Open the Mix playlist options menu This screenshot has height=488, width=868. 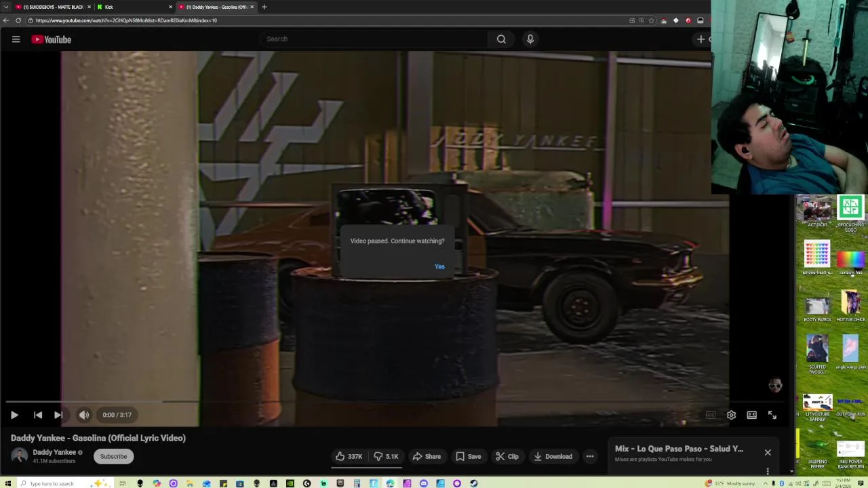click(x=768, y=470)
